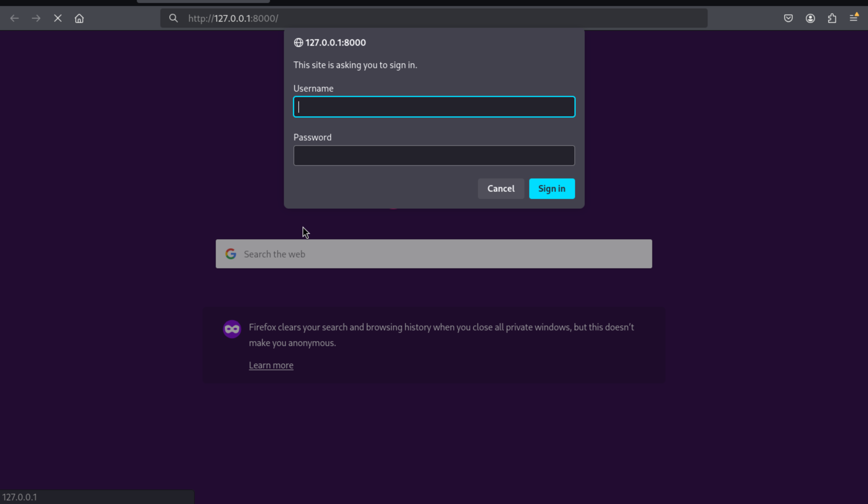Screen dimensions: 868x504
Task: Click the private browsing mask icon
Action: coord(232,329)
